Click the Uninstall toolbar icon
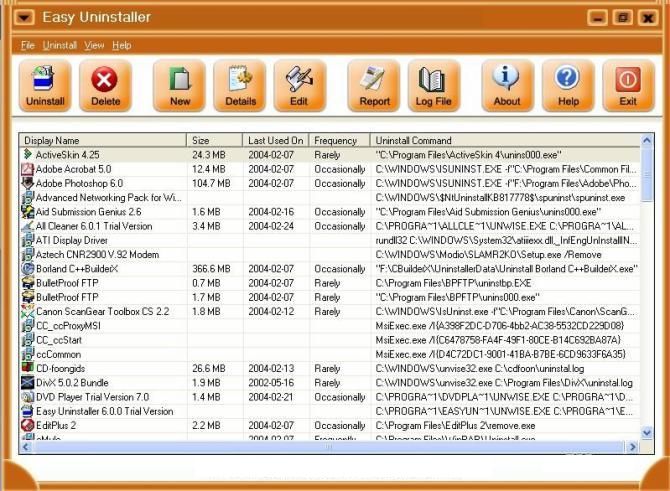This screenshot has width=670, height=491. [x=45, y=84]
